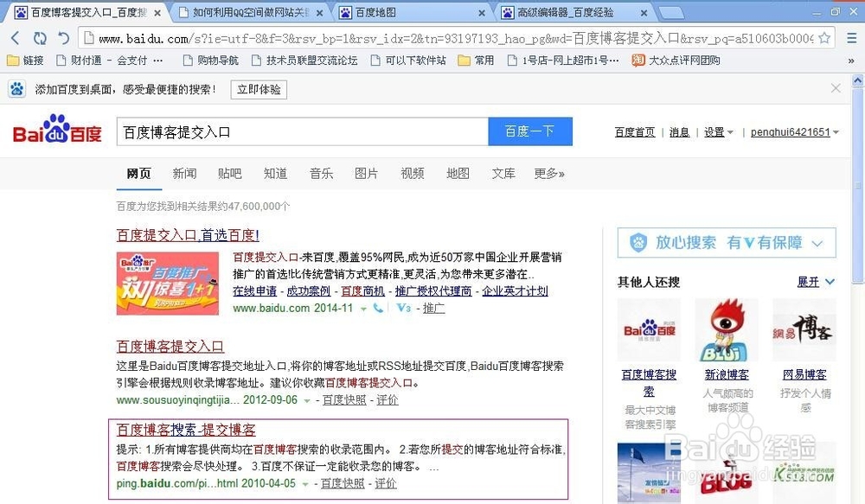The height and width of the screenshot is (504, 865).
Task: Switch to the 高级编辑器_百度经验 tab
Action: pyautogui.click(x=573, y=13)
